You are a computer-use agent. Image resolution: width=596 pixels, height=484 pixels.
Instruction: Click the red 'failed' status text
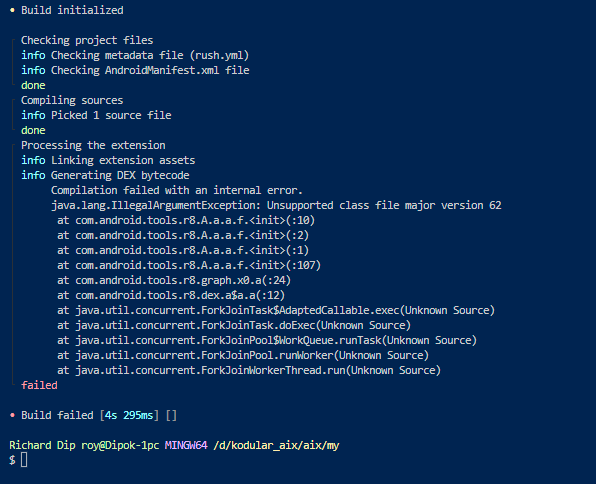[x=39, y=385]
